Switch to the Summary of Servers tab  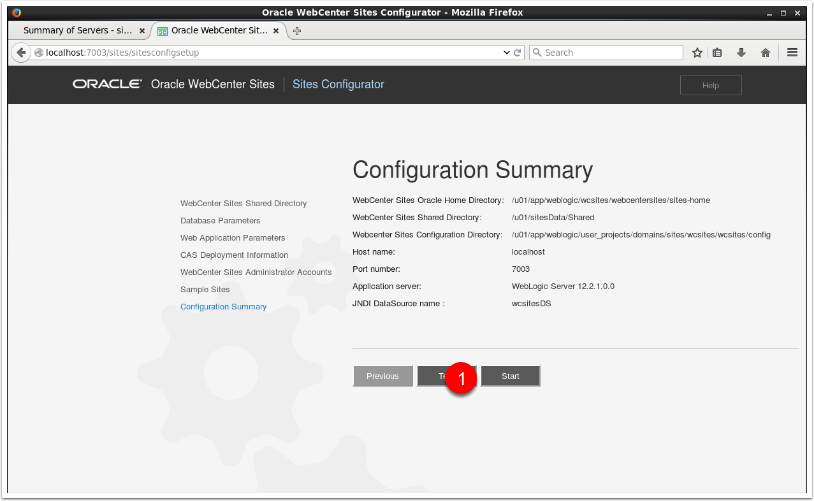[x=76, y=31]
